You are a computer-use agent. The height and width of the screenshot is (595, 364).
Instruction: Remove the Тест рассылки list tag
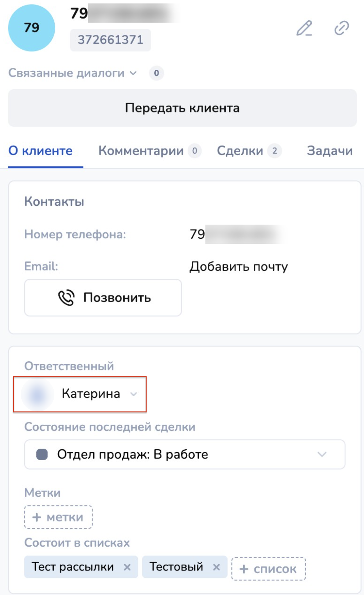click(127, 567)
